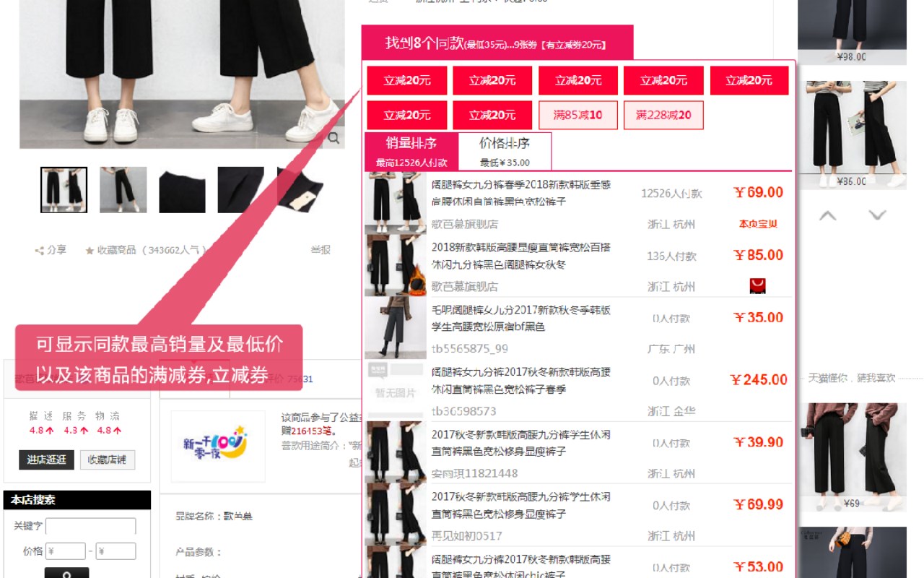Click the black search button under 价格
Viewport: 924px width, 578px height.
pyautogui.click(x=66, y=573)
